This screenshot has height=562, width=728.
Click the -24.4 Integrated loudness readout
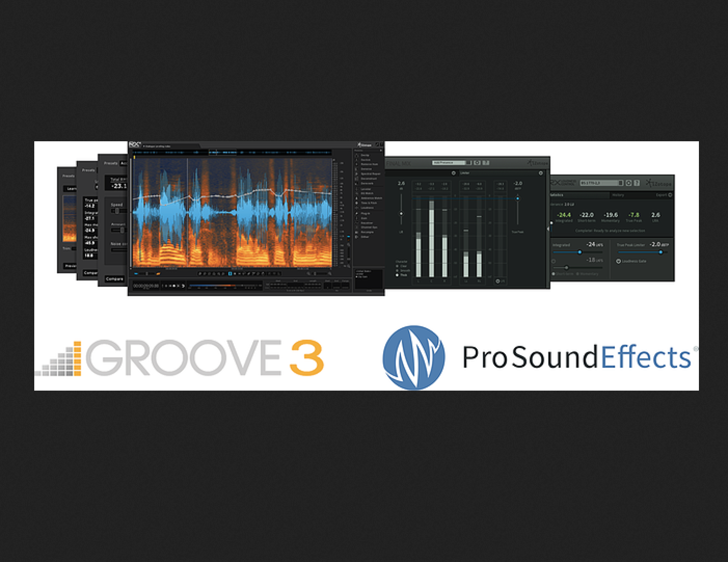(x=564, y=215)
